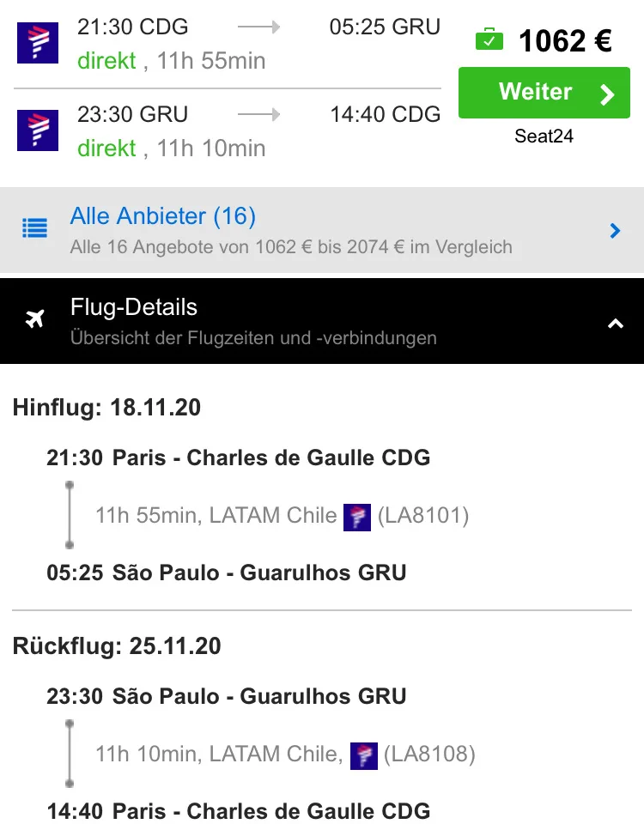Collapse Flug-Details with the up chevron
This screenshot has height=824, width=644.
(615, 324)
